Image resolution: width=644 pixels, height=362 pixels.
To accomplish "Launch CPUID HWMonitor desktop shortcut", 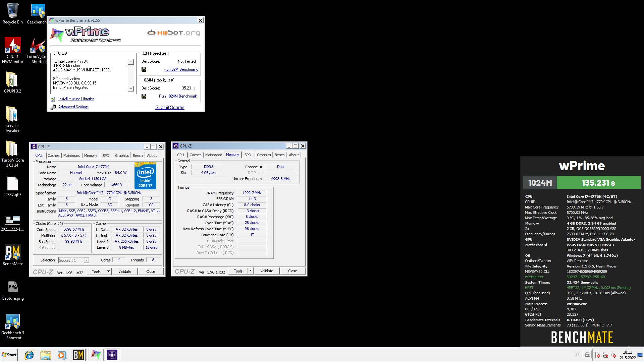I will pyautogui.click(x=12, y=50).
